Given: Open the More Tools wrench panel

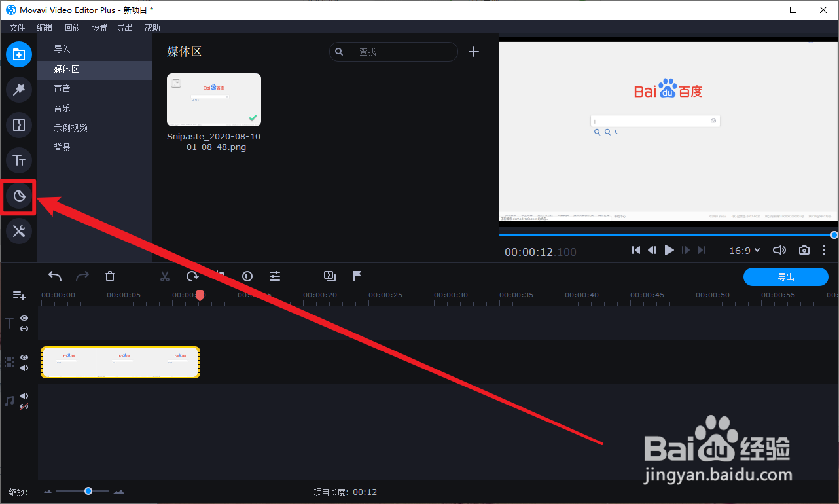Looking at the screenshot, I should click(x=19, y=231).
